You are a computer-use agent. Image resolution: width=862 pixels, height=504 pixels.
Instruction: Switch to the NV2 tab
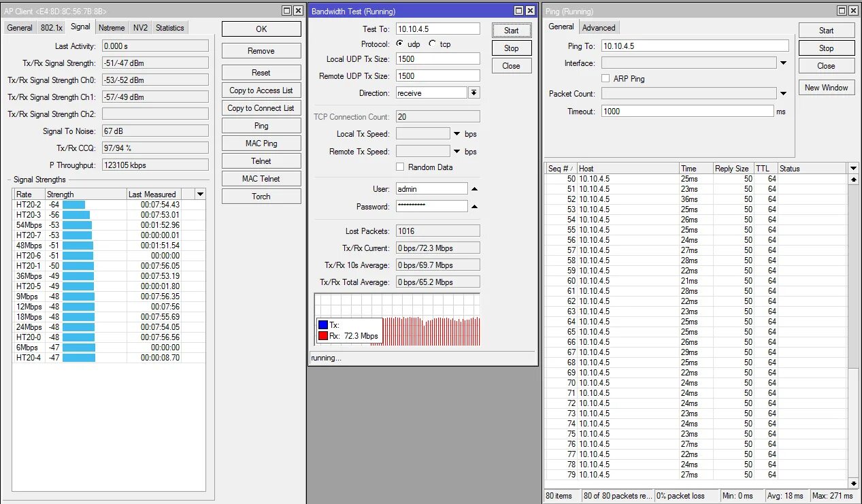[x=140, y=28]
